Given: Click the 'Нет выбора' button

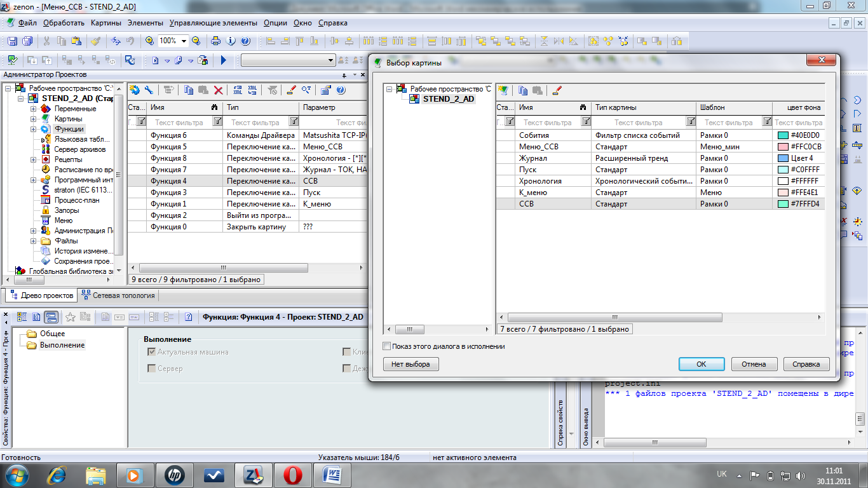Looking at the screenshot, I should coord(410,364).
